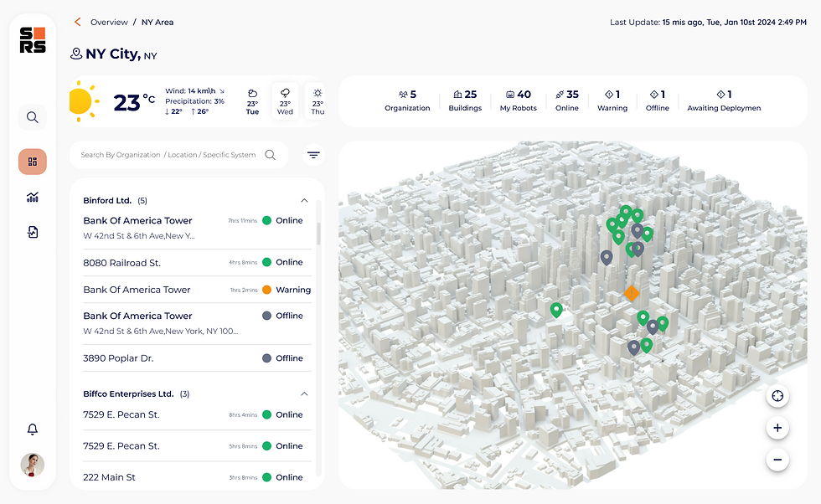This screenshot has height=504, width=821.
Task: Open the filter icon beside the search bar
Action: [313, 155]
